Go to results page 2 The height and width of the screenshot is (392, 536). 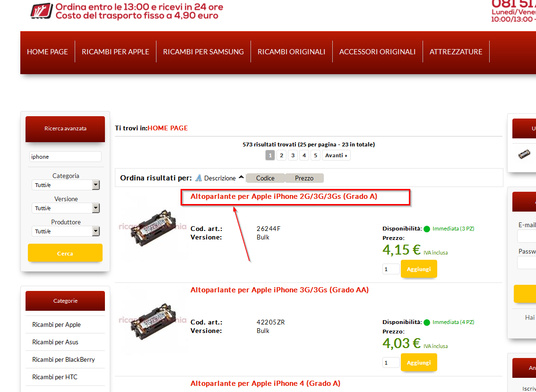tap(281, 155)
